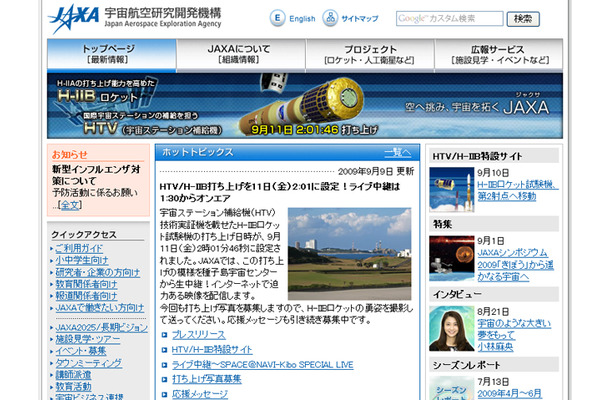Open the イベント・募集 link

point(81,351)
